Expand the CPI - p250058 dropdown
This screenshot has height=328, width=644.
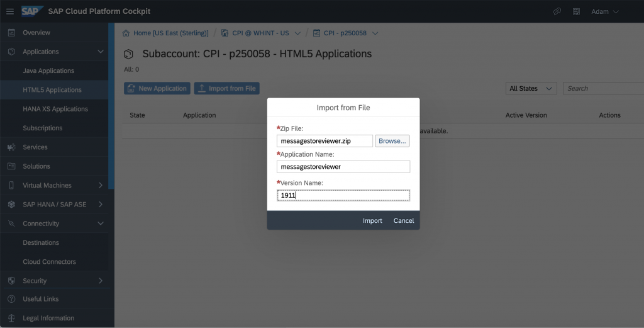pos(375,33)
